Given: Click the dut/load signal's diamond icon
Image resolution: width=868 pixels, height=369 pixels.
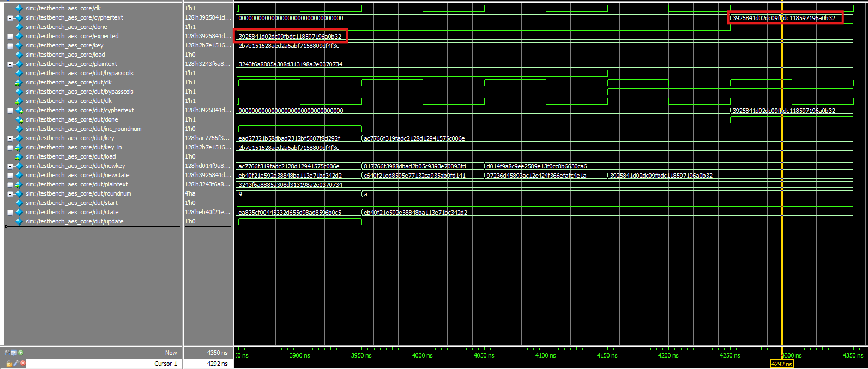Looking at the screenshot, I should (20, 156).
